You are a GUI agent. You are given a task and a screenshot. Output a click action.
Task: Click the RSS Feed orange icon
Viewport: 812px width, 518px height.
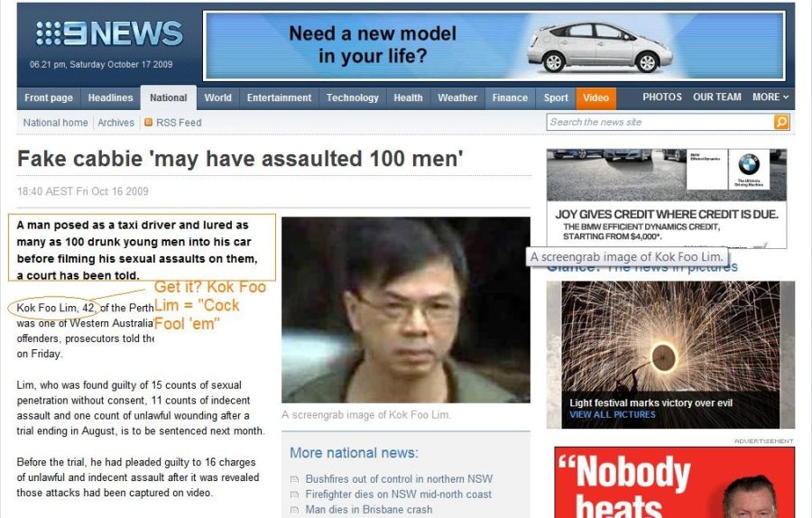click(x=149, y=122)
